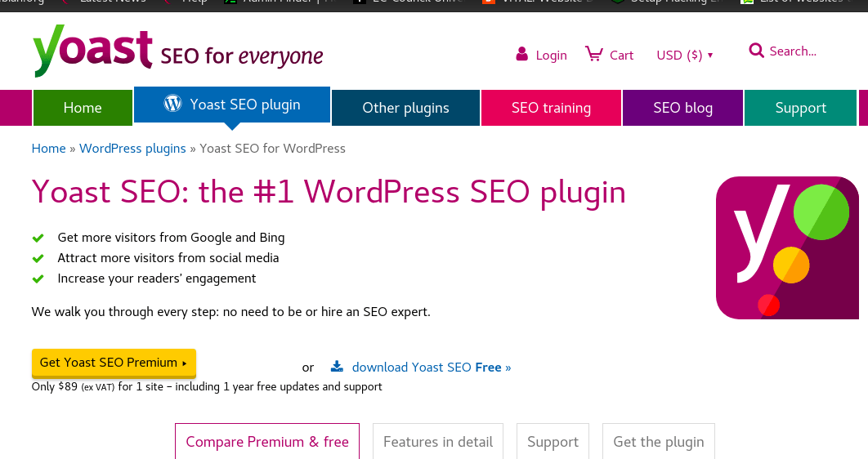Screen dimensions: 868x459
Task: Click the text 'Attract more visitors from social media'
Action: [168, 258]
